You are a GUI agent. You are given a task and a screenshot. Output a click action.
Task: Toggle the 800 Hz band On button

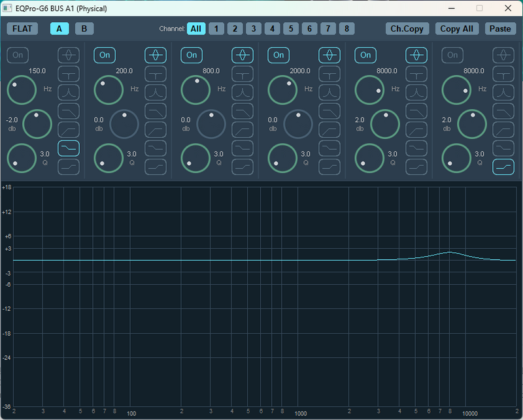[x=192, y=55]
